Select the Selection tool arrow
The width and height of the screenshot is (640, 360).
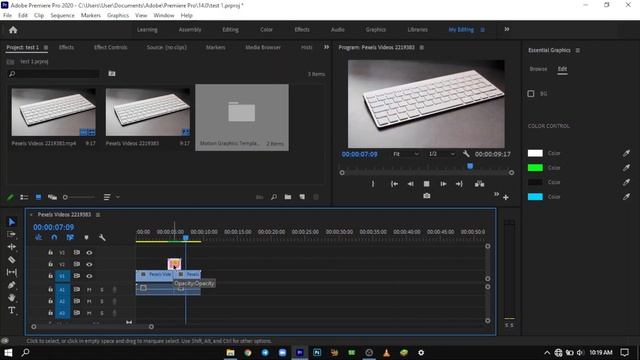[x=12, y=222]
